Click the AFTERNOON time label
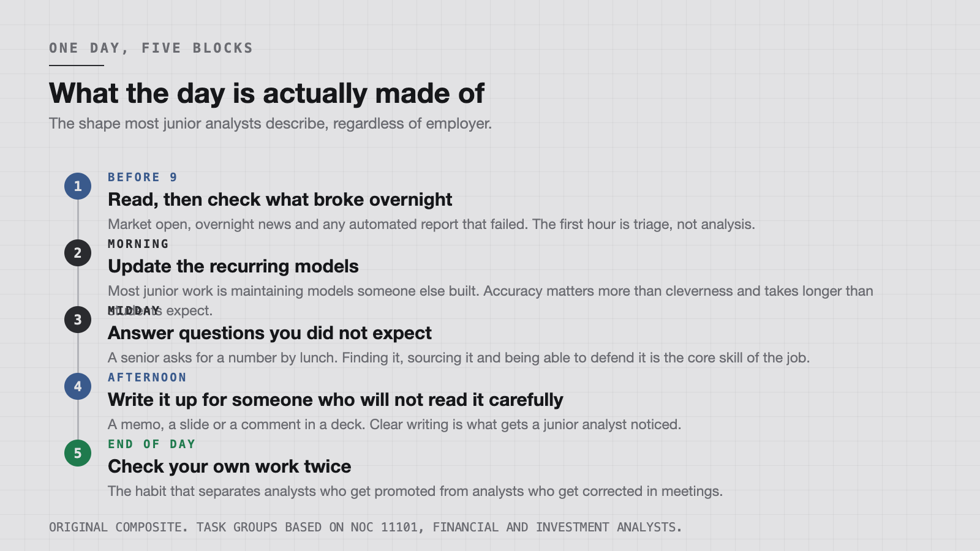Screen dimensions: 980x551 (147, 377)
